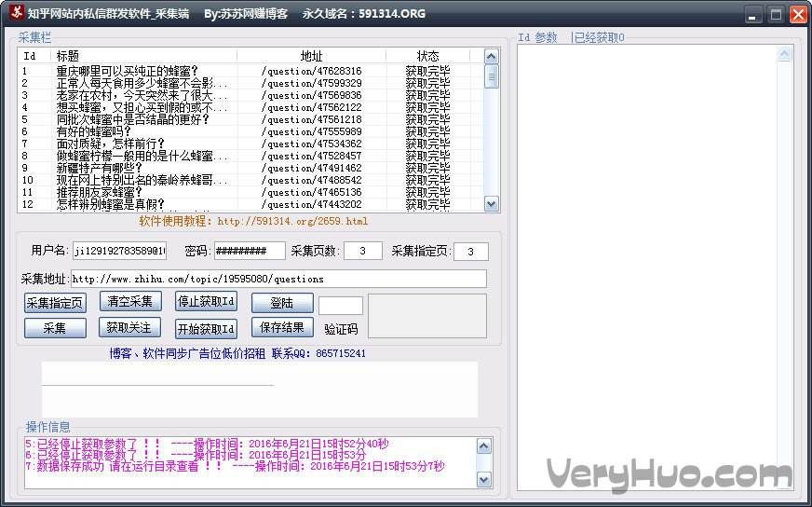Click the 登陆 login button
The image size is (812, 507).
(x=282, y=303)
